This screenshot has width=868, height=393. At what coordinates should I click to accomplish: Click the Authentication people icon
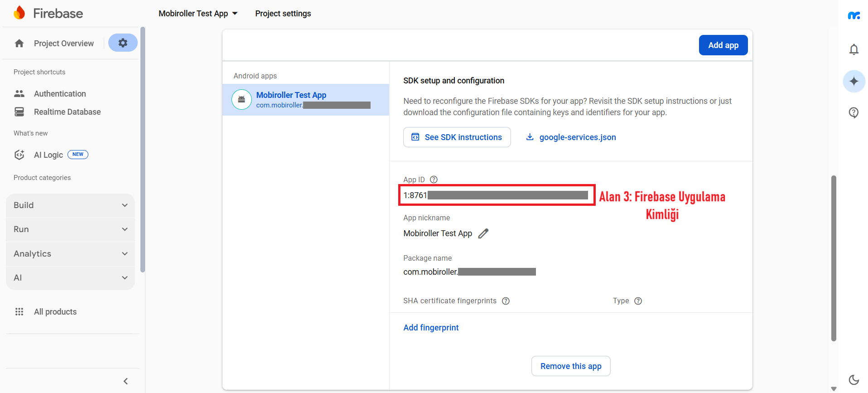pyautogui.click(x=19, y=93)
